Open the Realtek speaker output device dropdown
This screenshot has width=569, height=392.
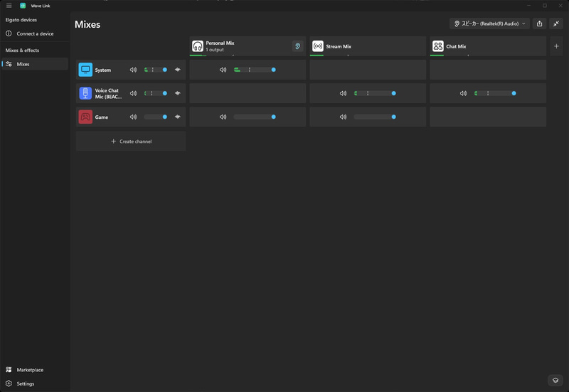489,23
